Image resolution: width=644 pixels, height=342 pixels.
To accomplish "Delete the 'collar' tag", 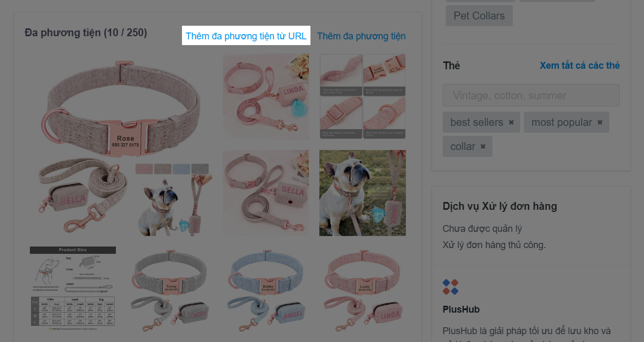I will click(483, 146).
